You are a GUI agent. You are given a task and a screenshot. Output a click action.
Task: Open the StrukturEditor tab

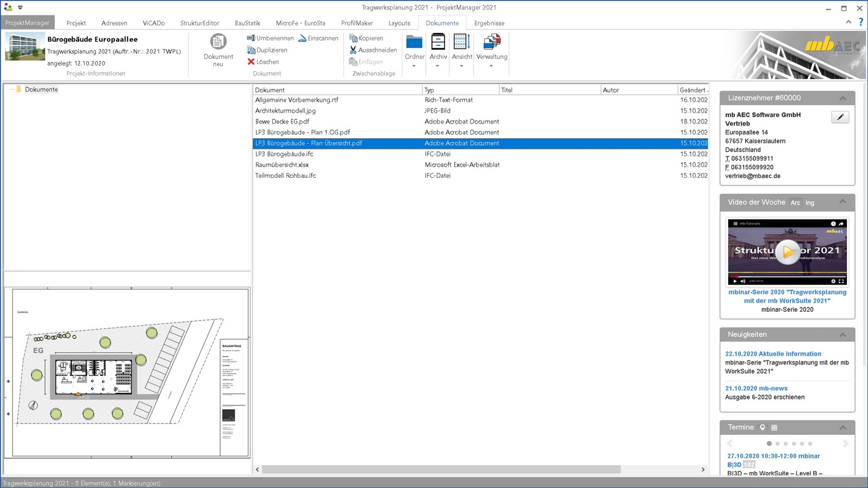coord(200,23)
